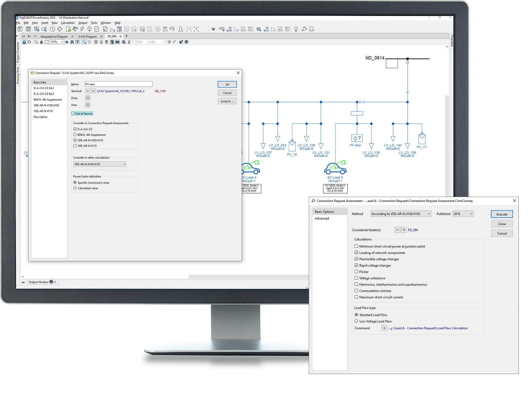Expand the Published year dropdown

[463, 214]
